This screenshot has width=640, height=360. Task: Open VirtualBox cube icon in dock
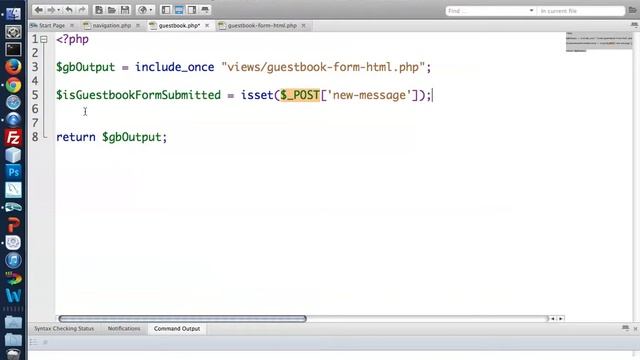13,155
